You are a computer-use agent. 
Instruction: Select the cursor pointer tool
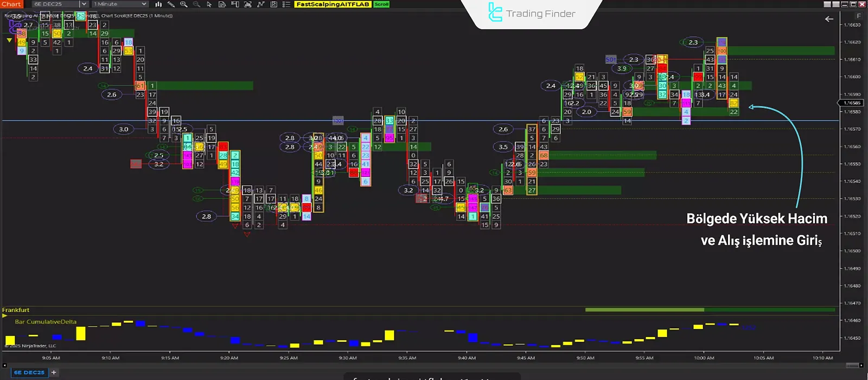[x=209, y=4]
